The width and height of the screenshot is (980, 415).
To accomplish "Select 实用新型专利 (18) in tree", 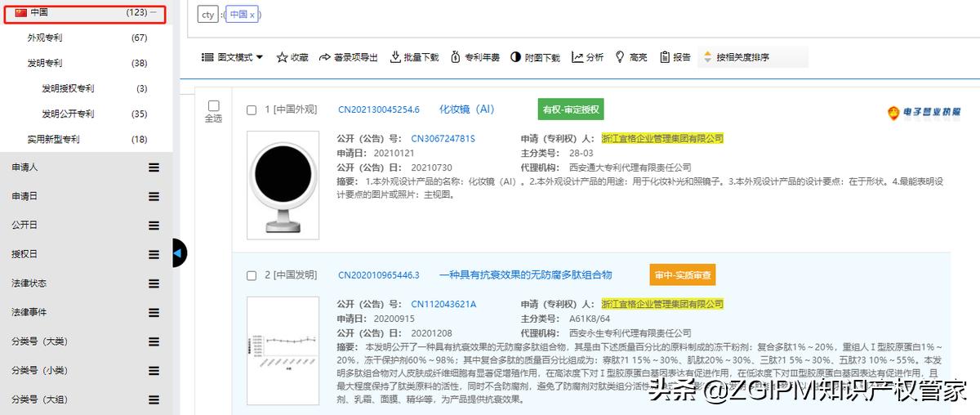I will (x=53, y=139).
